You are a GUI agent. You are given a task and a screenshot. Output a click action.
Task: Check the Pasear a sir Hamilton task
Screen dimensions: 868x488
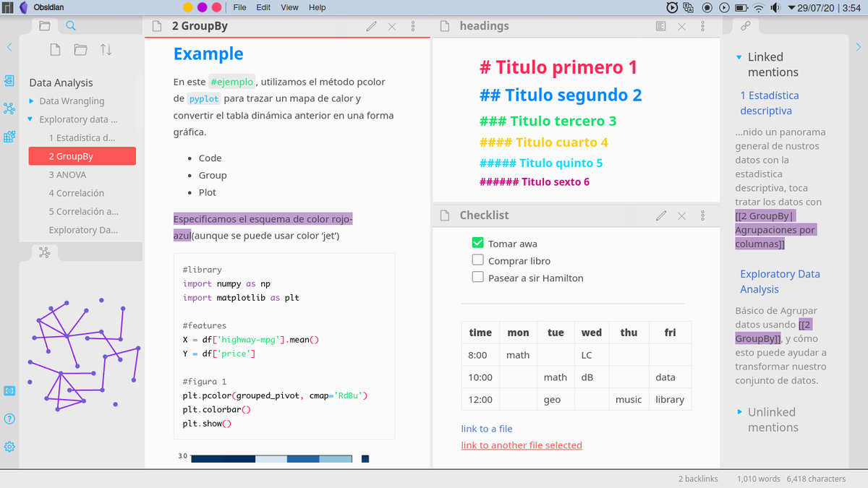click(x=477, y=277)
